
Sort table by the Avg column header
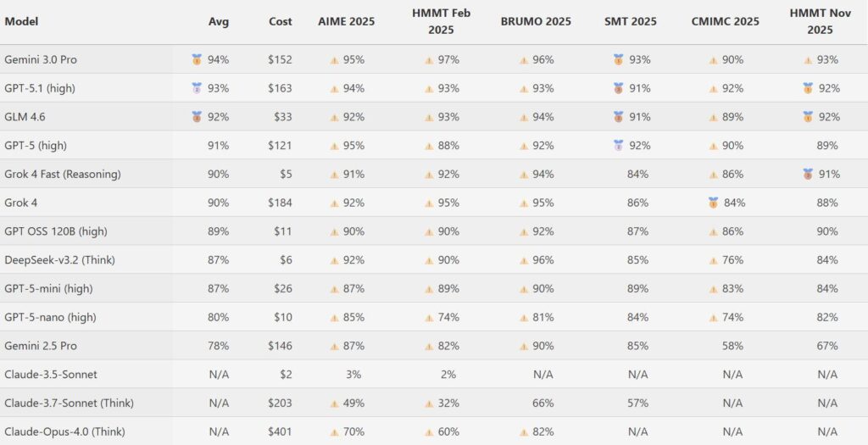point(219,21)
